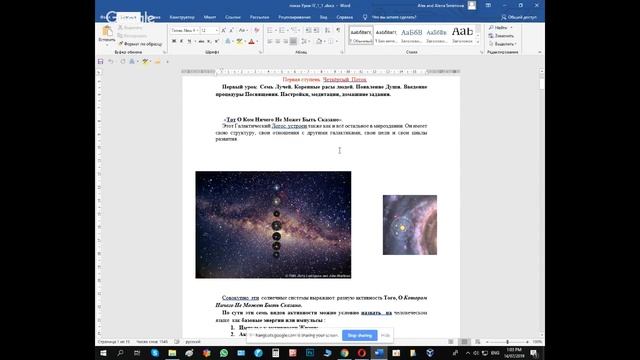Open the Windows Start menu
The image size is (640, 360).
tap(103, 353)
